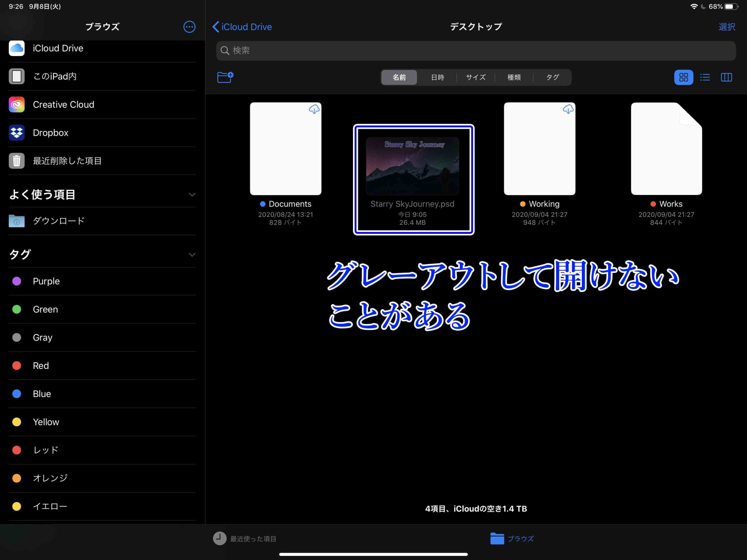Tap the new folder icon
The height and width of the screenshot is (560, 747).
225,77
